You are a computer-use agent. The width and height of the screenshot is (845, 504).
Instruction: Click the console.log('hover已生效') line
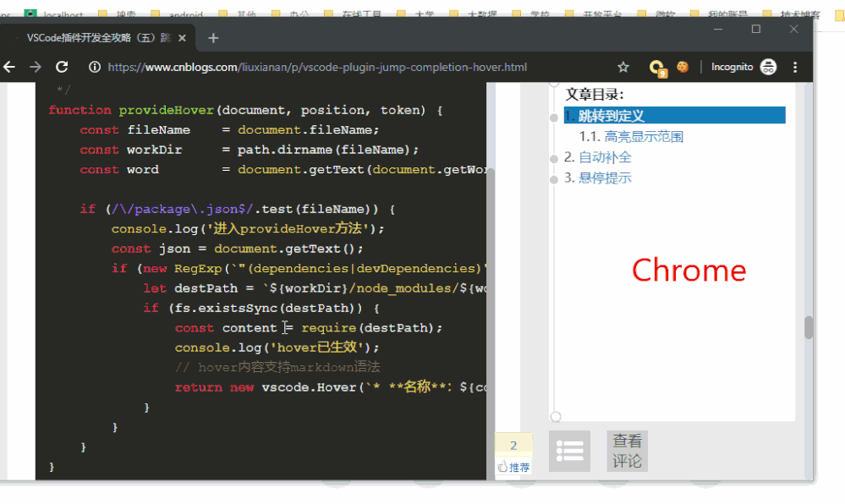pos(277,348)
